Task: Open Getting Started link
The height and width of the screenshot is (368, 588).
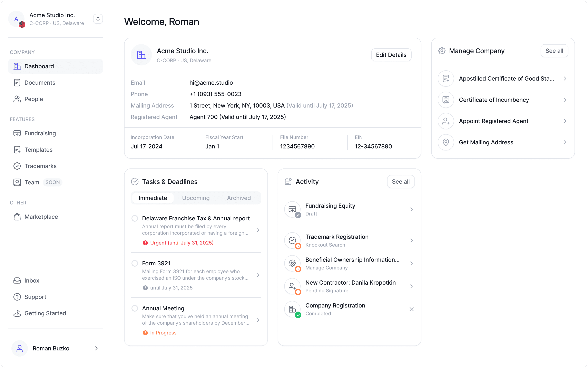Action: click(55, 313)
